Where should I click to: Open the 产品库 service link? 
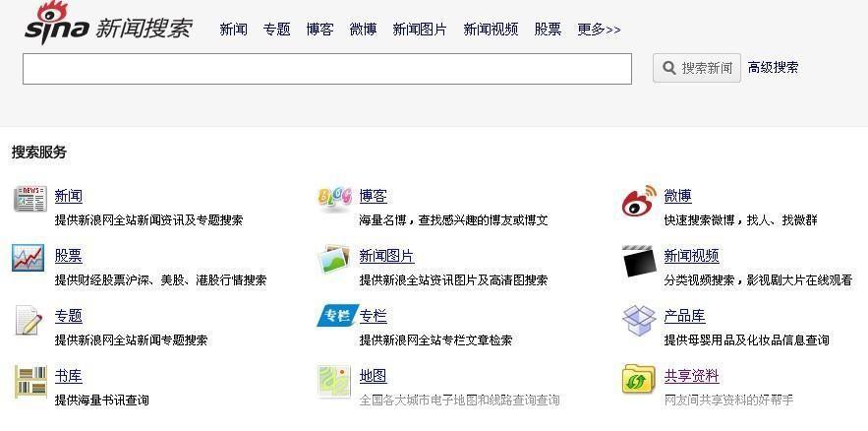[x=685, y=316]
